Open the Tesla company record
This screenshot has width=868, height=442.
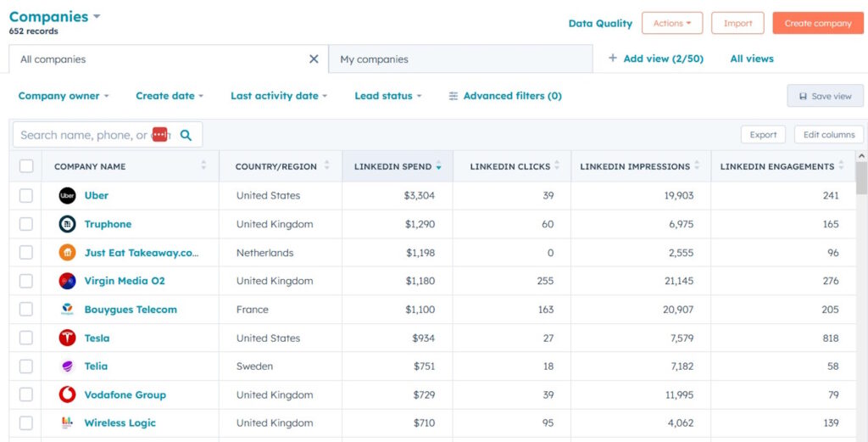97,338
